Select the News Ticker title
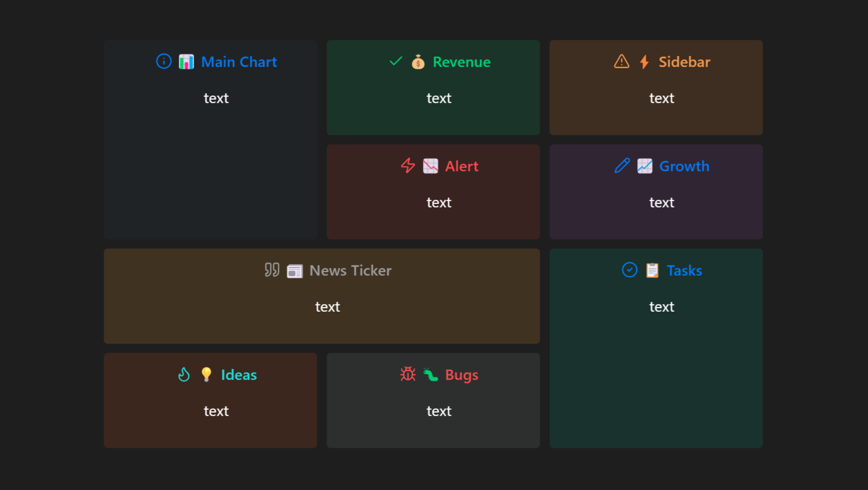The image size is (868, 490). click(x=351, y=271)
